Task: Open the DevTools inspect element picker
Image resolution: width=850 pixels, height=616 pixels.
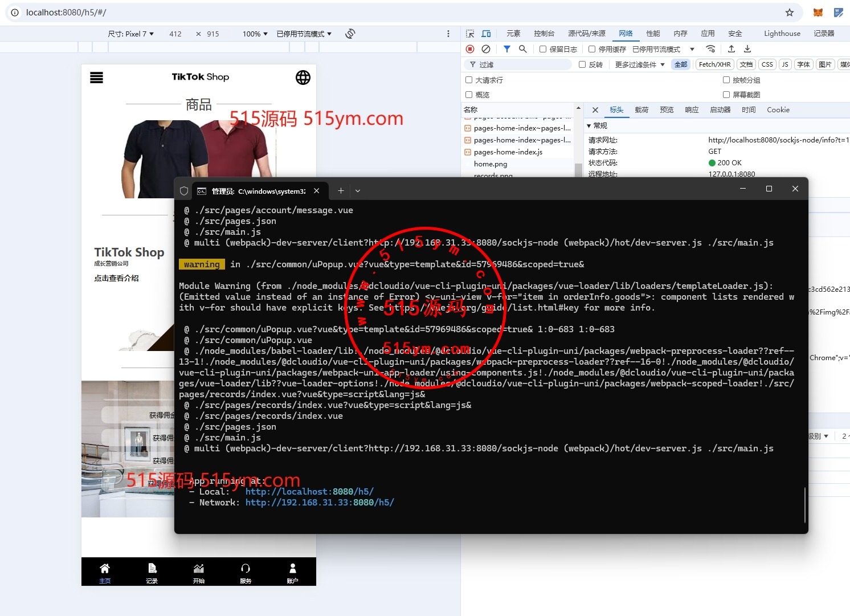Action: click(x=470, y=34)
